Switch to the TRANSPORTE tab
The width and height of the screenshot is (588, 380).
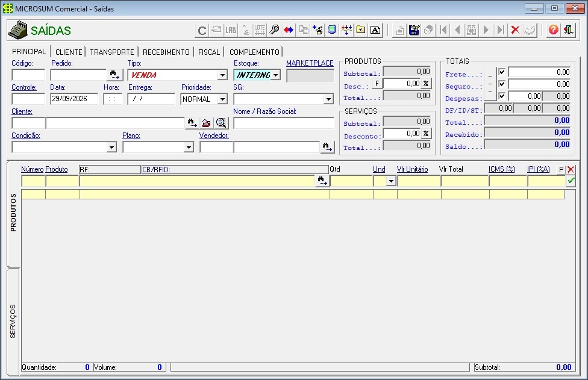coord(111,52)
